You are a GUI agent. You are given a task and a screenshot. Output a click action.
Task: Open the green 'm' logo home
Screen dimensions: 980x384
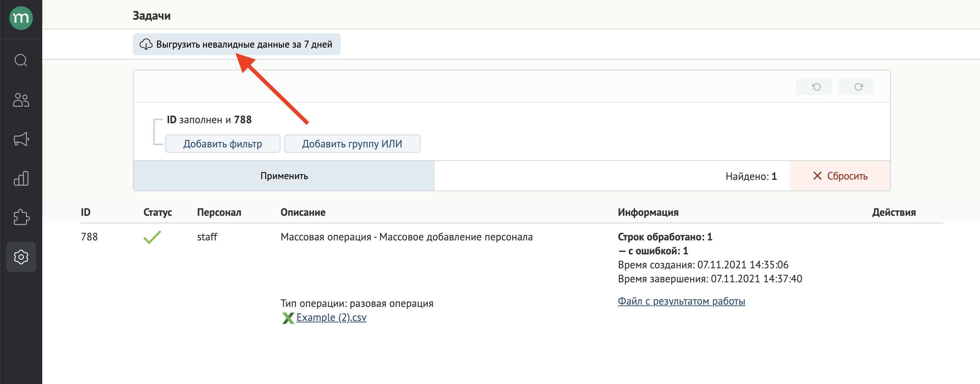(21, 18)
